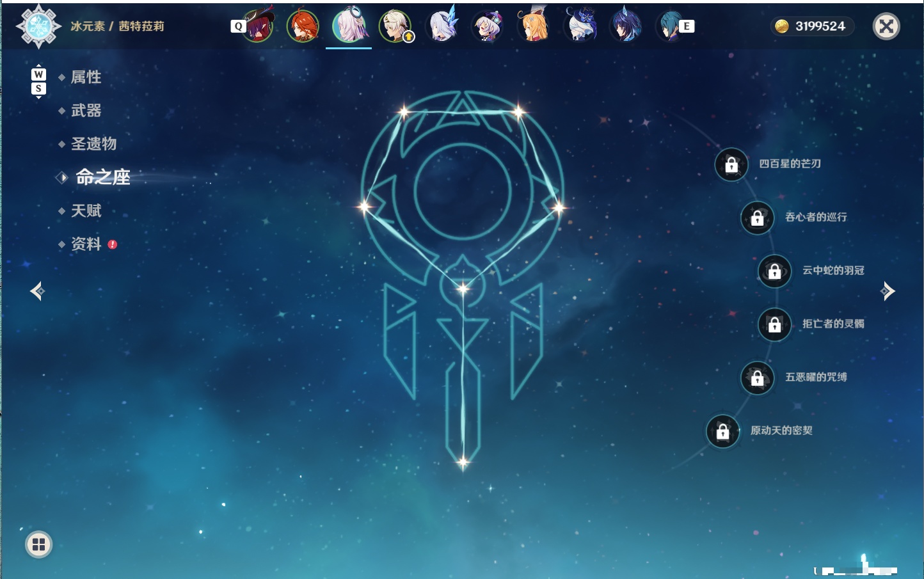The image size is (924, 579).
Task: Select the locked 原动天的密契 node
Action: click(723, 431)
